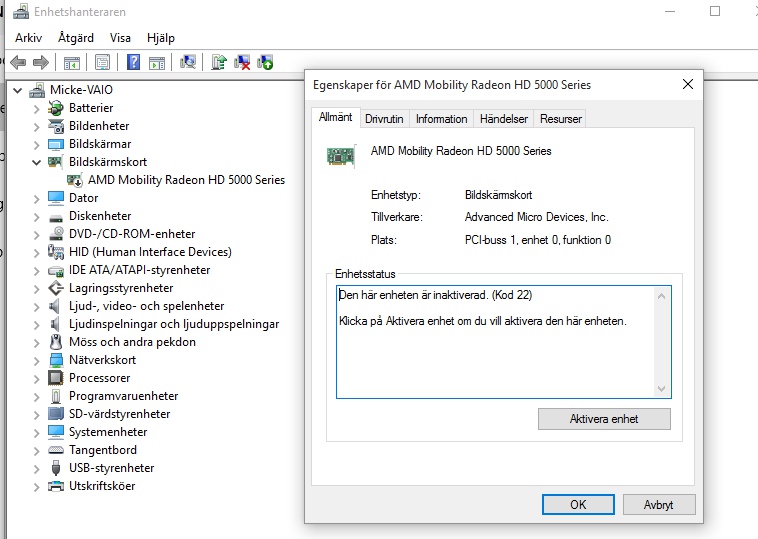Click the HID devices icon

[56, 252]
